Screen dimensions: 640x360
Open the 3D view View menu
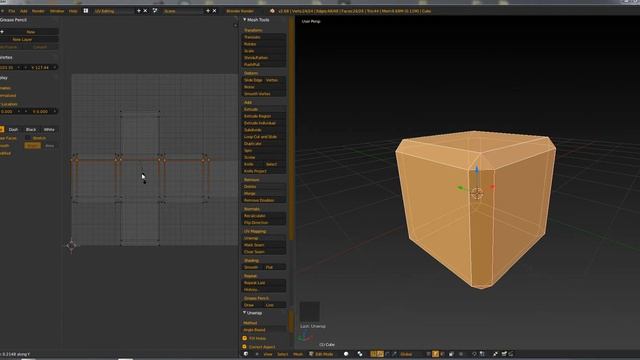point(268,354)
